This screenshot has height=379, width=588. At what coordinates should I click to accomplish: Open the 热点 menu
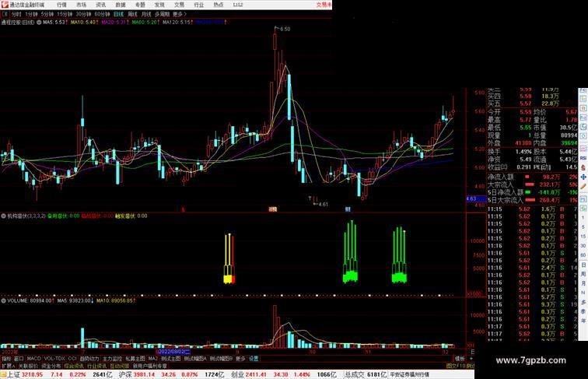point(219,5)
